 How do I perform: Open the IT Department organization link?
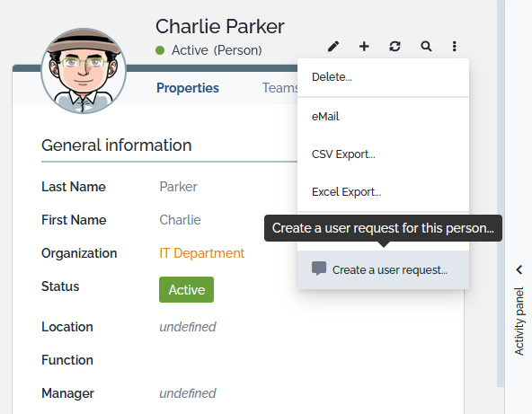coord(202,253)
